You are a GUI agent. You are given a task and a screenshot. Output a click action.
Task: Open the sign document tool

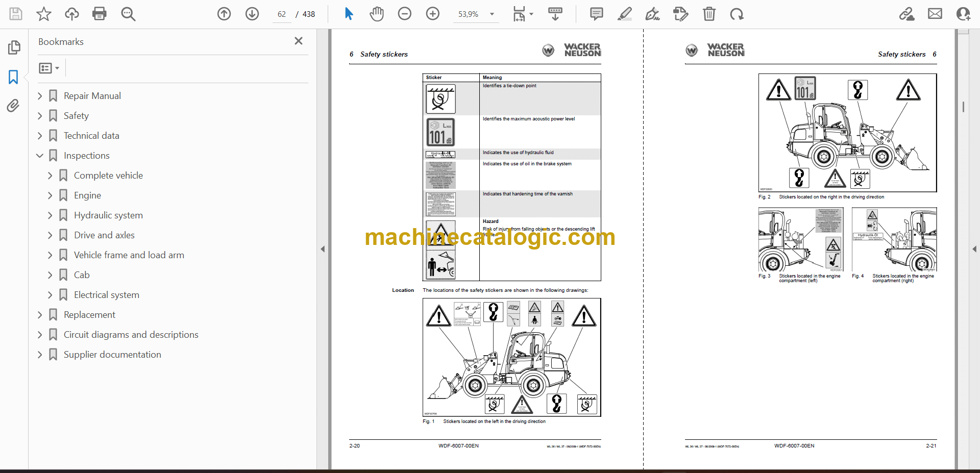[652, 14]
